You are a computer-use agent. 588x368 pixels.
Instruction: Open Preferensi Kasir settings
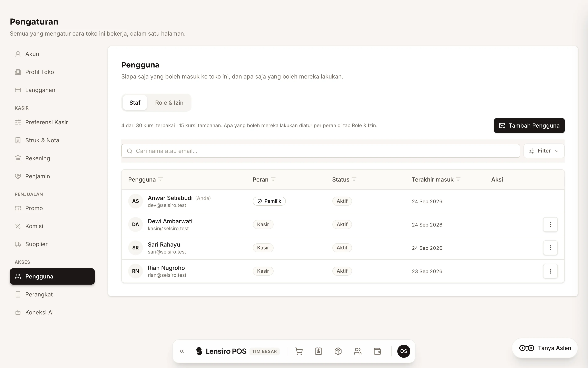(x=52, y=122)
